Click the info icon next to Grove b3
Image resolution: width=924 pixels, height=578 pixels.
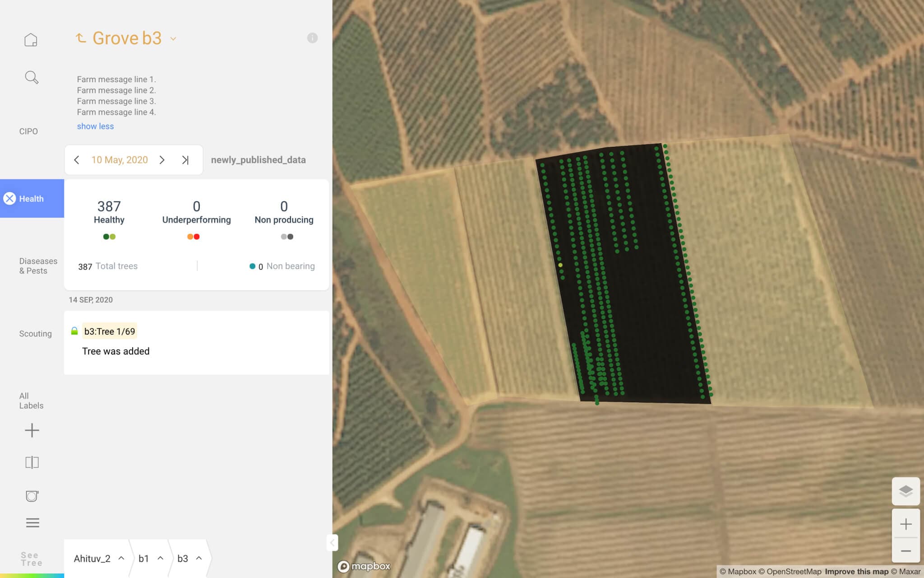[x=312, y=37]
